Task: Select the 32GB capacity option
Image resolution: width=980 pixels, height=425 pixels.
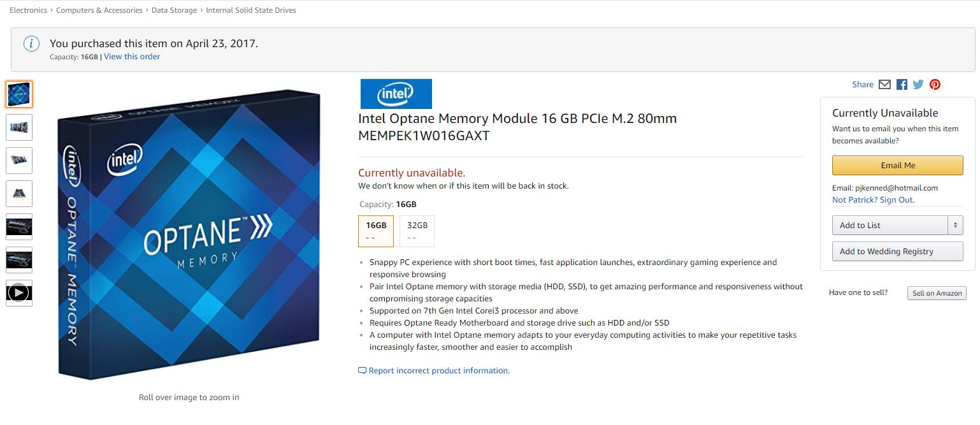Action: pos(417,231)
